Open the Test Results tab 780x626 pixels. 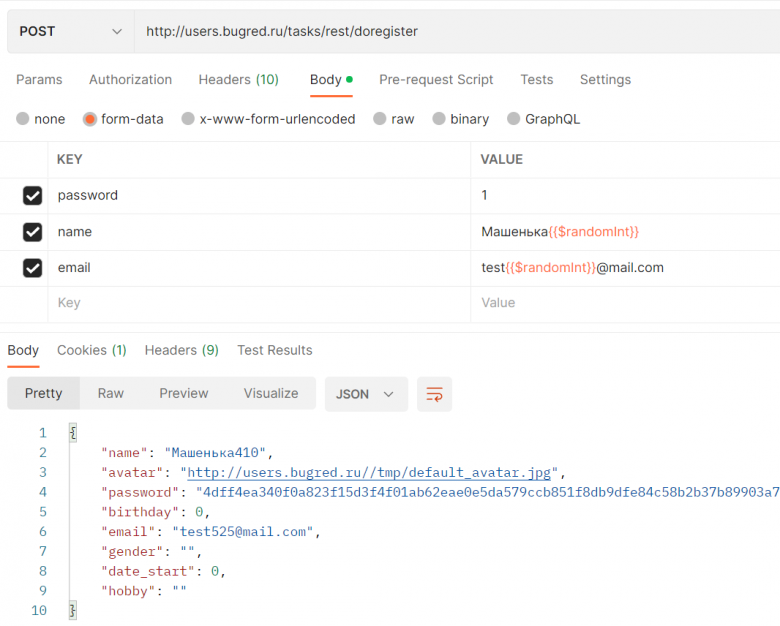[275, 350]
